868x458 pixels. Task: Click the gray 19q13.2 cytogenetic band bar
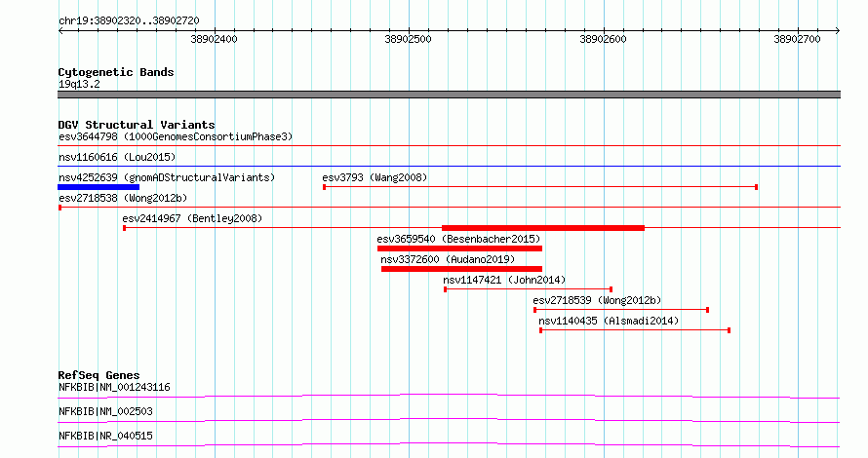449,95
